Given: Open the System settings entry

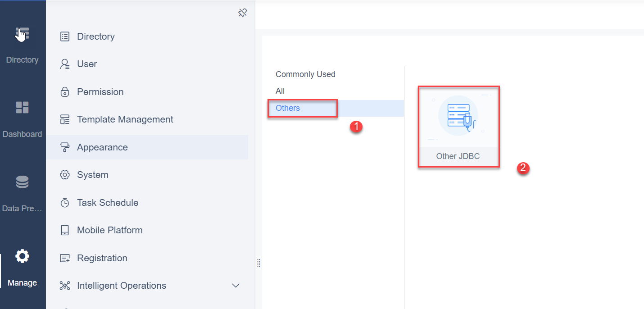Looking at the screenshot, I should coord(65,174).
